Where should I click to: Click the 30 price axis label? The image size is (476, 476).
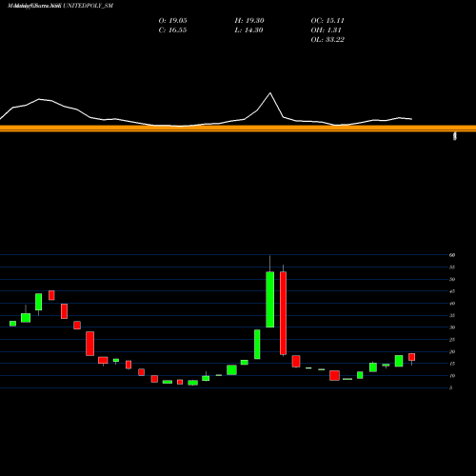(452, 327)
